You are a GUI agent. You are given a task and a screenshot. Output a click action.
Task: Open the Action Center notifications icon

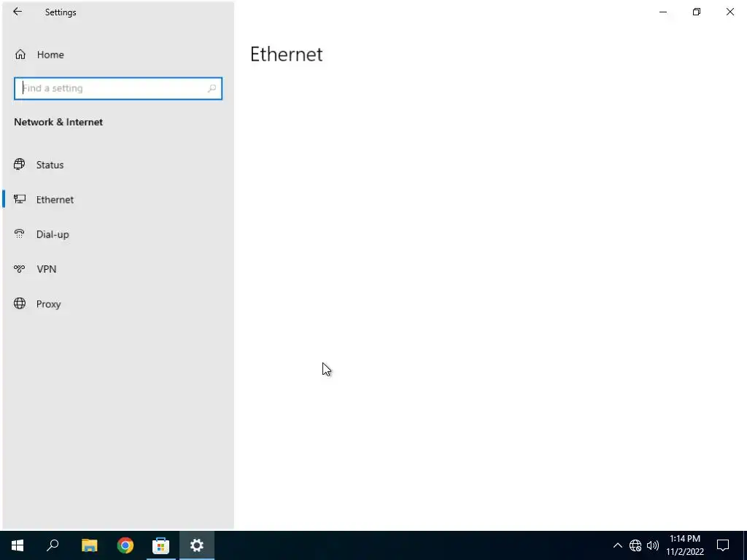723,545
